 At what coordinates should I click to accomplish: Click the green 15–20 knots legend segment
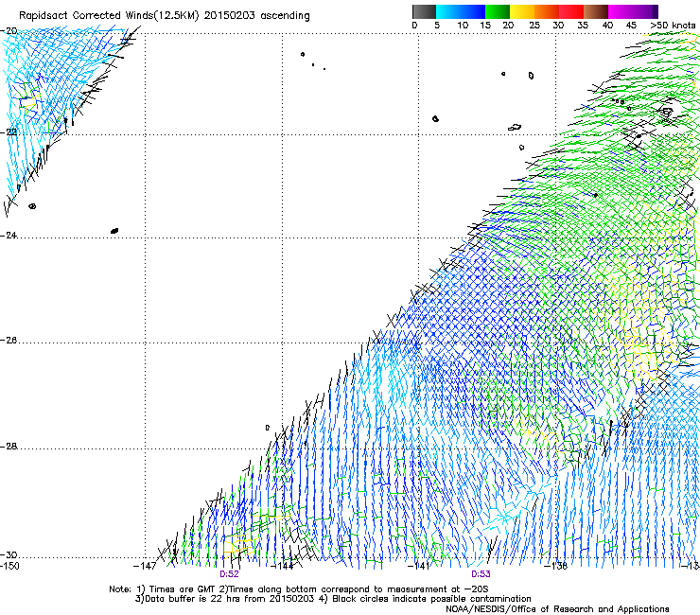click(498, 11)
